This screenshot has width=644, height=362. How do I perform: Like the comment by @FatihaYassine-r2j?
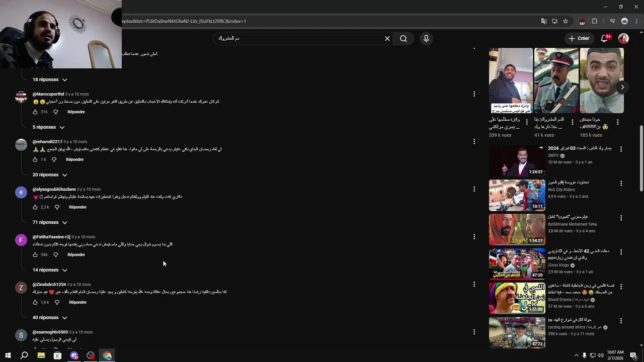[35, 255]
